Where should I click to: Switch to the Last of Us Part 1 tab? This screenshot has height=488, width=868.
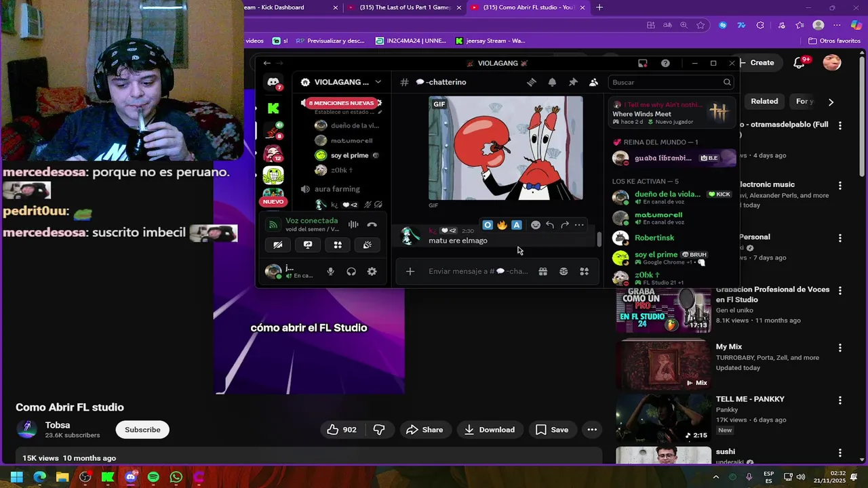click(x=403, y=7)
